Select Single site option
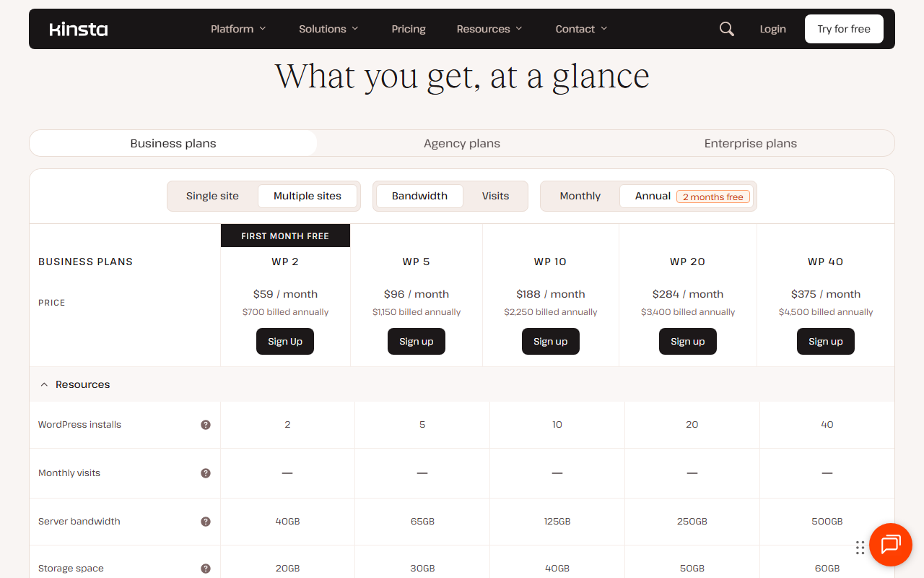Screen dimensions: 924x578 [212, 196]
